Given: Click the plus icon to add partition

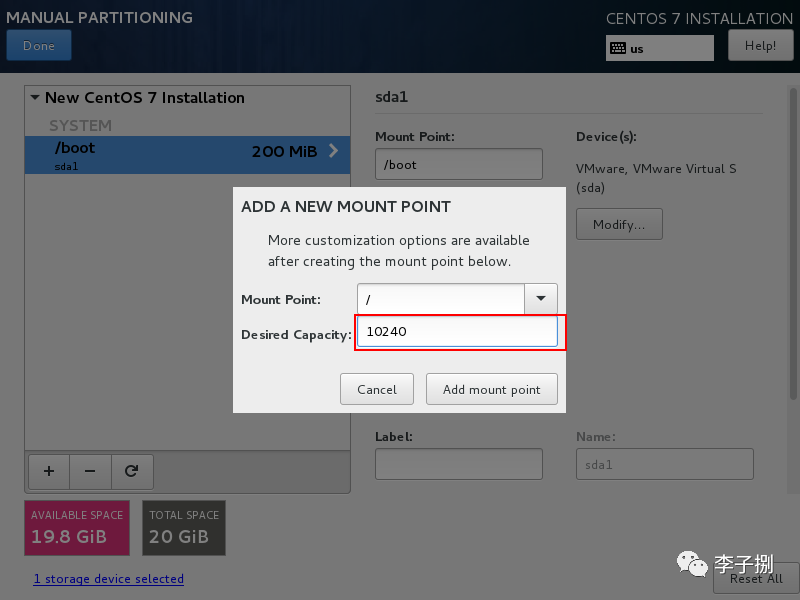Looking at the screenshot, I should pos(49,470).
